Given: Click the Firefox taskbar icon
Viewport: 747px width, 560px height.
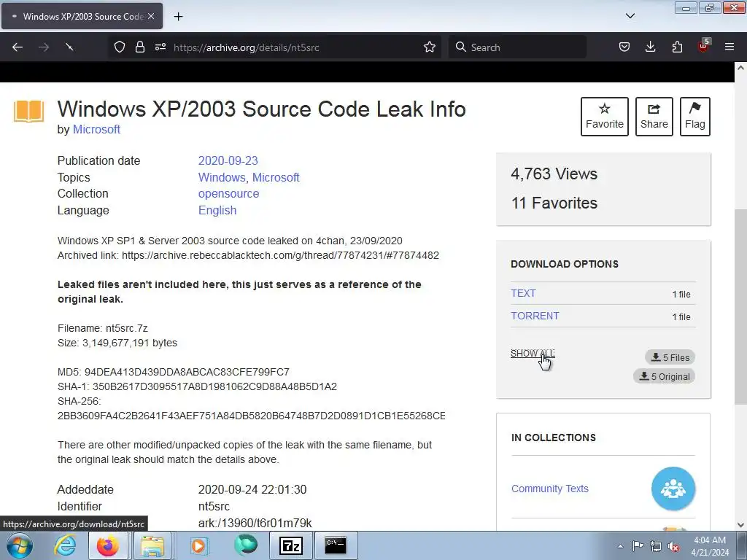Looking at the screenshot, I should [108, 545].
